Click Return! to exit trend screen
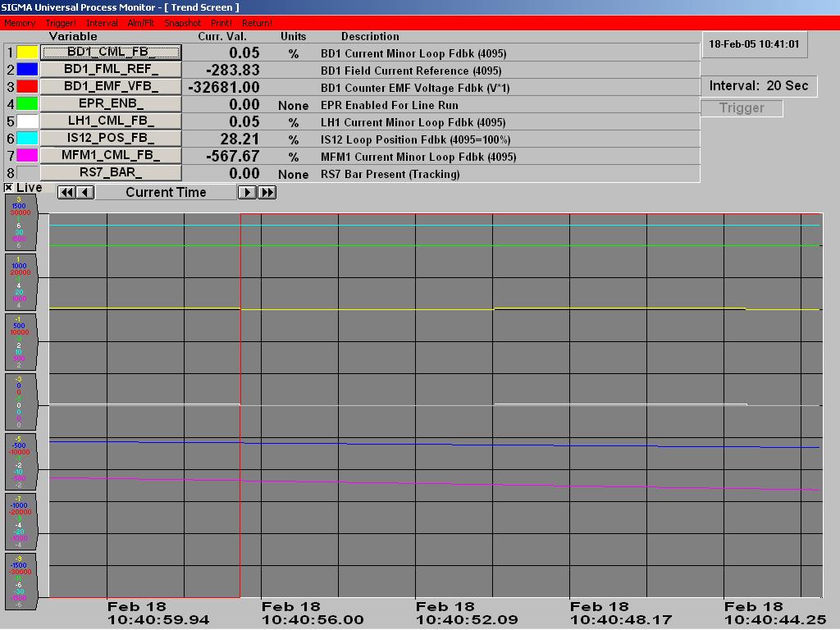This screenshot has width=840, height=630. click(257, 23)
